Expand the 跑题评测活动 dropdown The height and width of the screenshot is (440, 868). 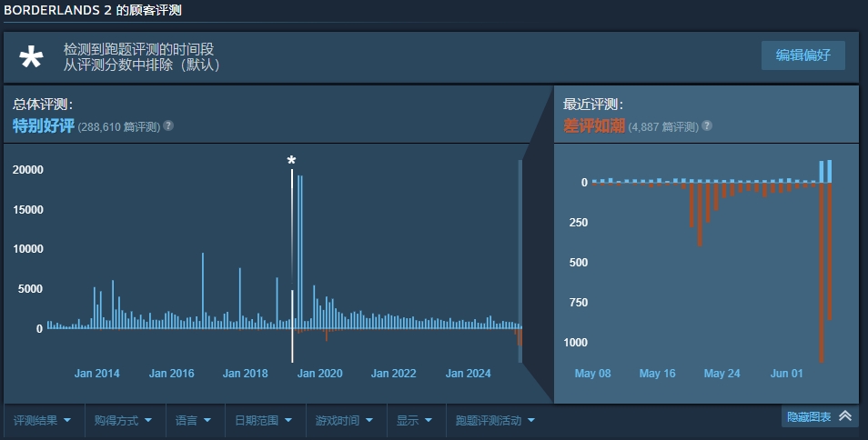[496, 421]
